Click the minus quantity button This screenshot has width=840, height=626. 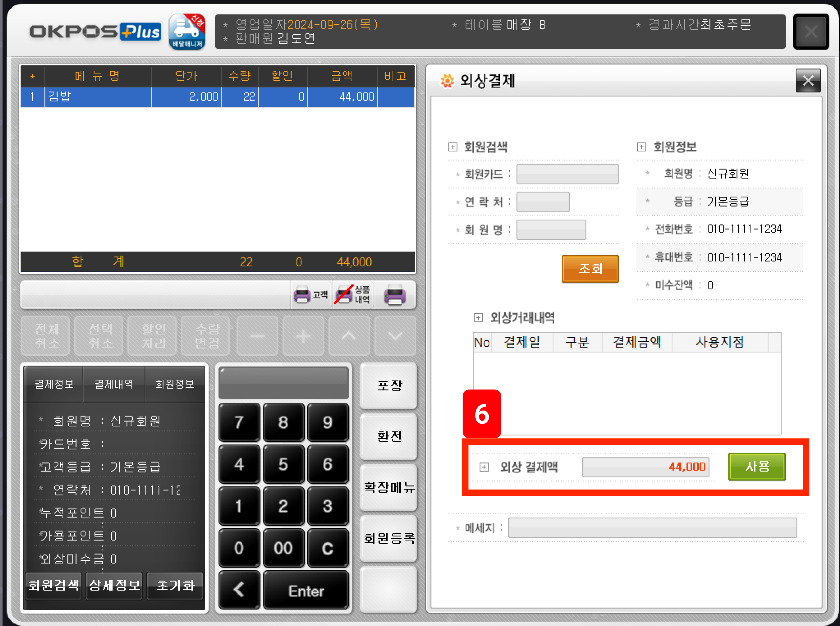257,336
